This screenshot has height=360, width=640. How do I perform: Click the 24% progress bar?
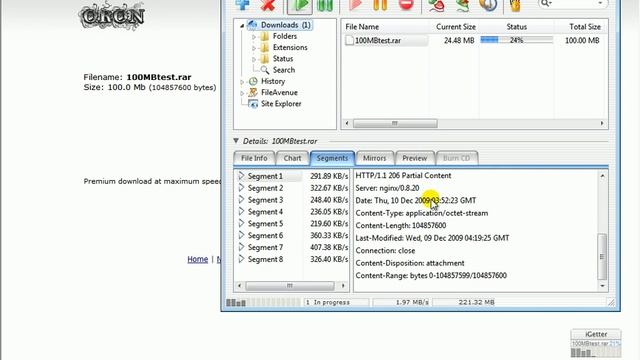tap(516, 40)
